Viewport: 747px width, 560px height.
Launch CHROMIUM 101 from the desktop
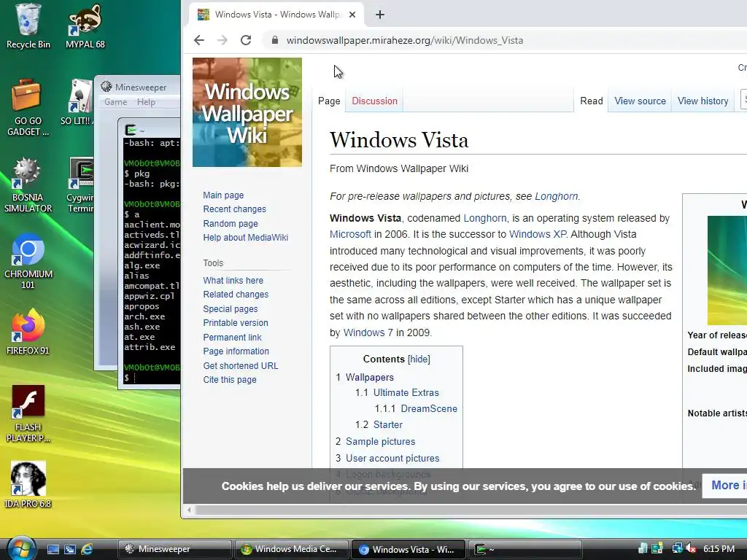(28, 261)
